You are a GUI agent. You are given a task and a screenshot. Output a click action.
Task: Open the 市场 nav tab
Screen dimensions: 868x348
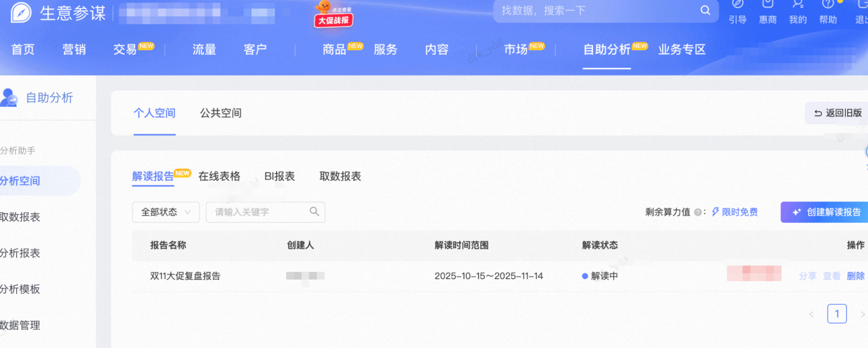coord(516,50)
